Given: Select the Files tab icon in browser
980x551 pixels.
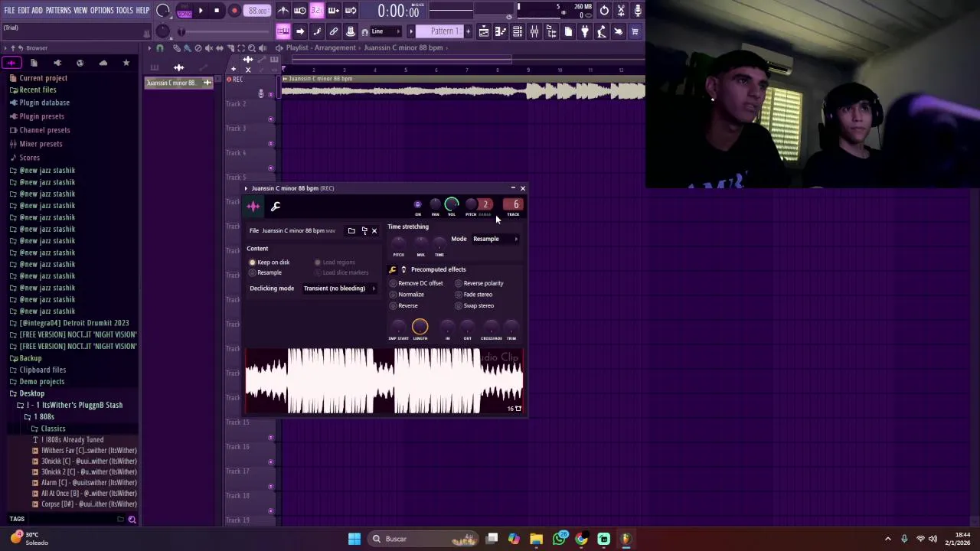Looking at the screenshot, I should click(34, 63).
